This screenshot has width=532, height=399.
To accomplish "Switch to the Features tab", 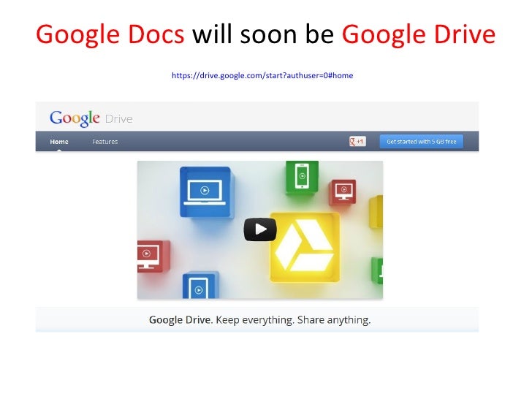I will point(104,142).
